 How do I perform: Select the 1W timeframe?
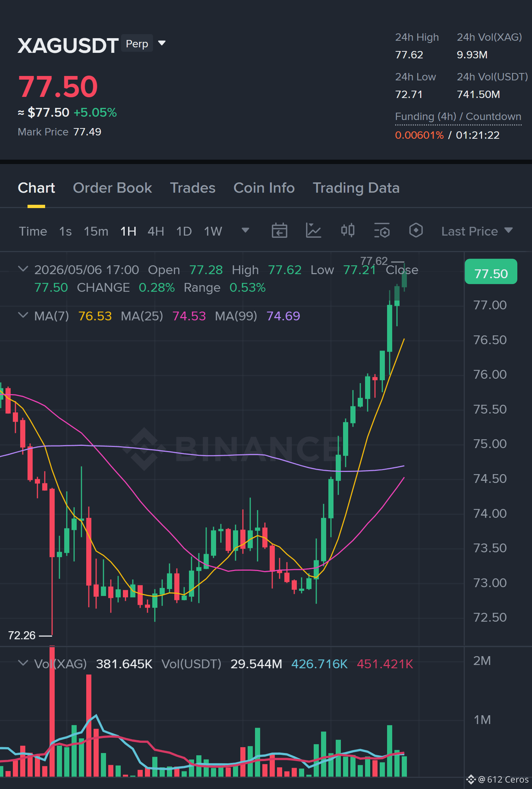point(213,231)
